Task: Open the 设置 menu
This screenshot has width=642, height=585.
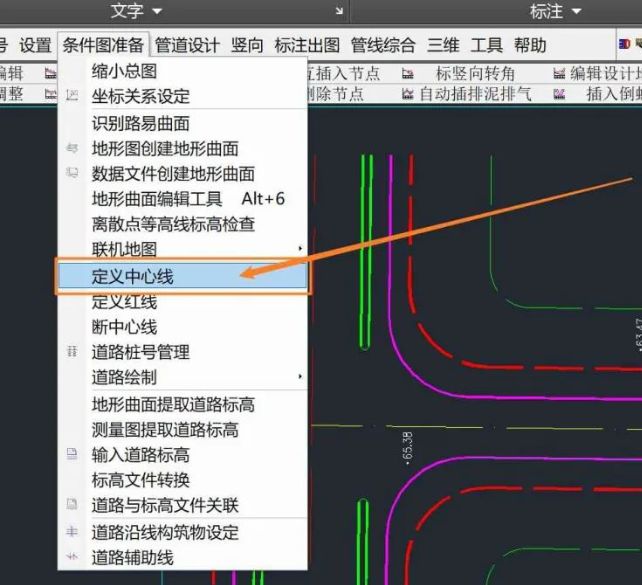Action: 35,45
